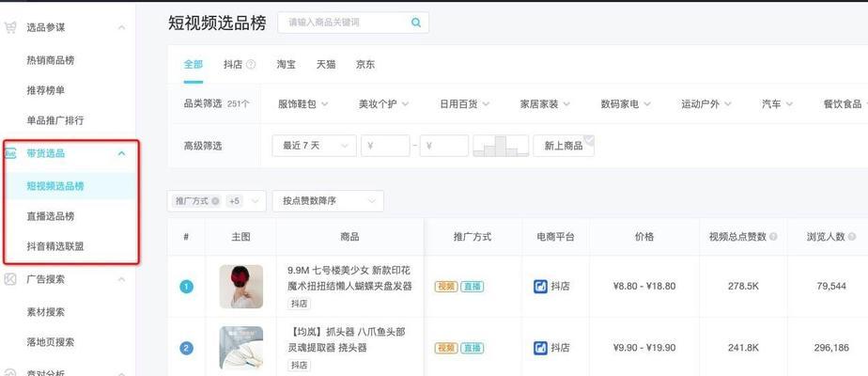This screenshot has width=868, height=376.
Task: Open product title 【均岚】抓头器
Action: [x=347, y=340]
